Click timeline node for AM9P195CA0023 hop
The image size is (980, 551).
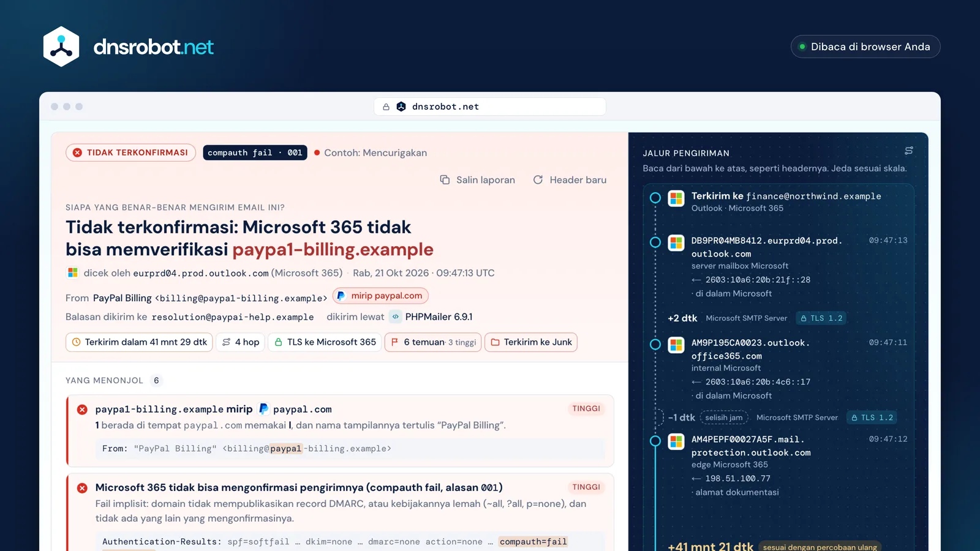click(x=655, y=345)
